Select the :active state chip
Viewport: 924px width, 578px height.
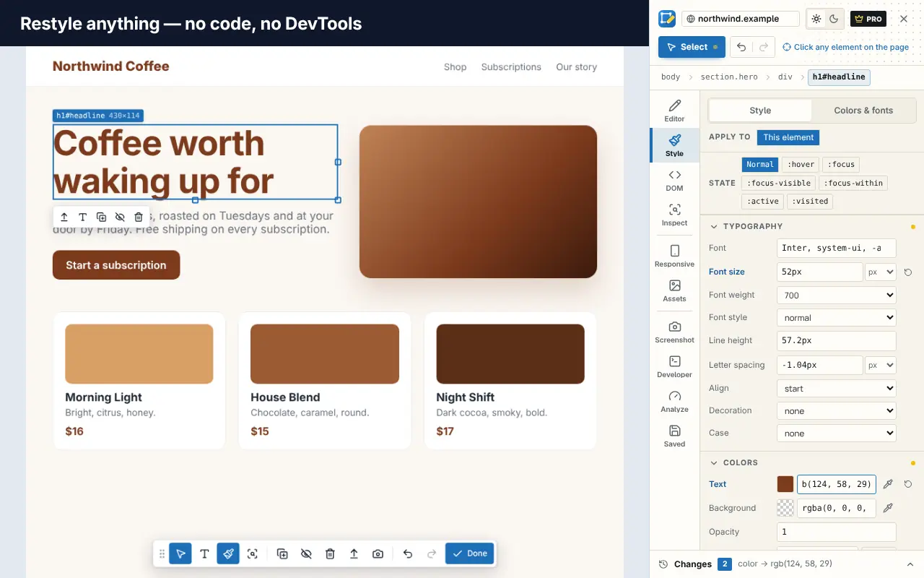point(763,202)
